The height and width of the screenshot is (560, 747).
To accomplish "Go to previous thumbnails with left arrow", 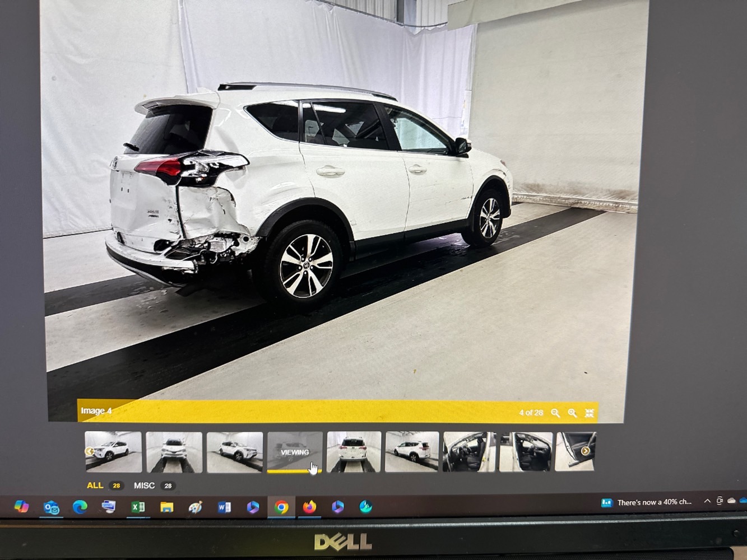I will click(89, 451).
